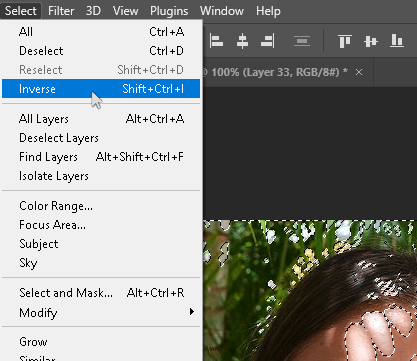
Task: Click align left edges icon
Action: 216,41
